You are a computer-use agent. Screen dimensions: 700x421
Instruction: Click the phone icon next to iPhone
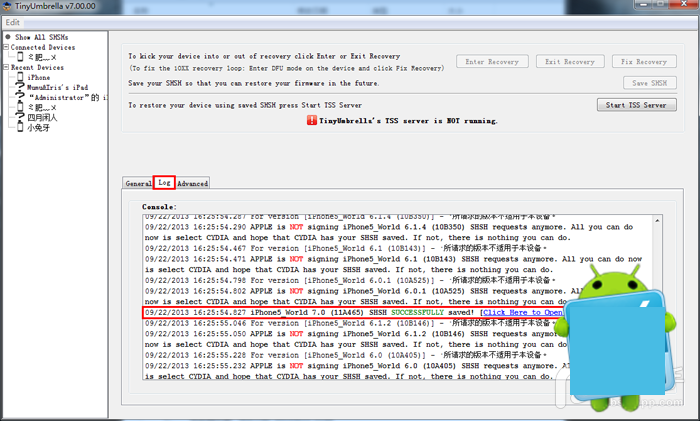click(x=20, y=77)
